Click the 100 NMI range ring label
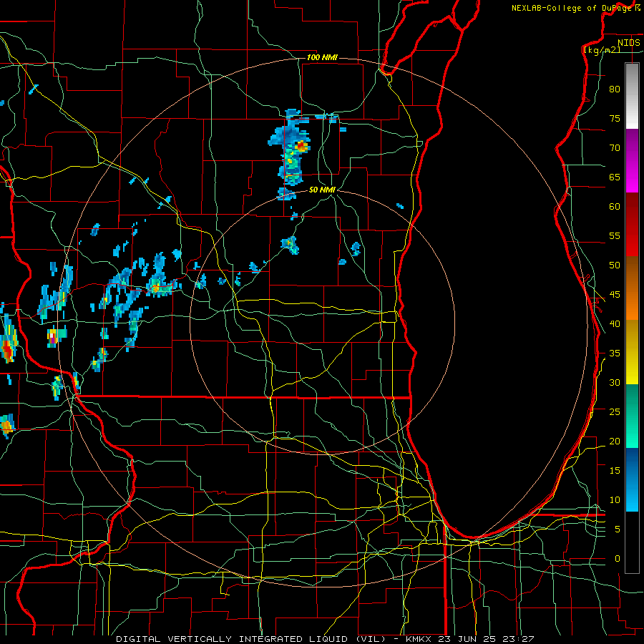Viewport: 644px width, 644px height. tap(322, 57)
